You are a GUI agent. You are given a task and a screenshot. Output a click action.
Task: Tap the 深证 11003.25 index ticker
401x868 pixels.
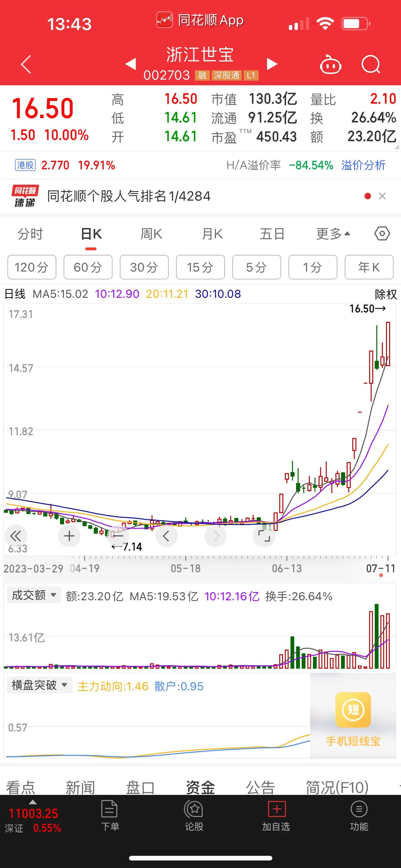(33, 820)
